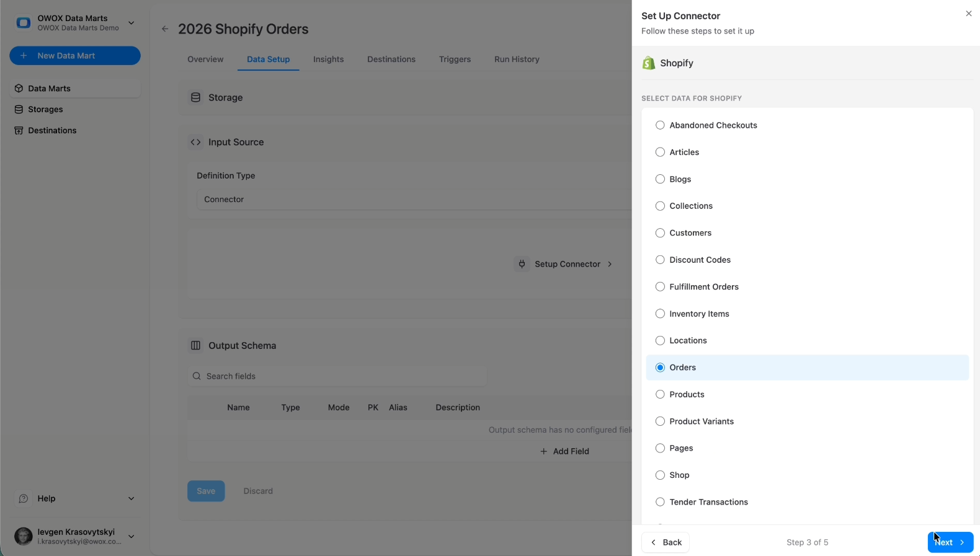Switch to the Destinations tab
The image size is (980, 556).
pyautogui.click(x=391, y=60)
